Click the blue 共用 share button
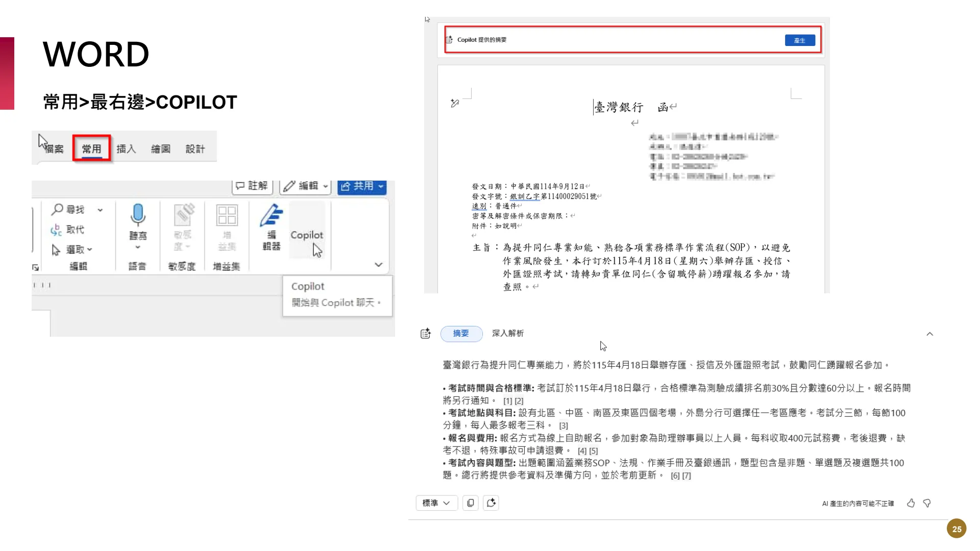The width and height of the screenshot is (980, 551). (362, 186)
